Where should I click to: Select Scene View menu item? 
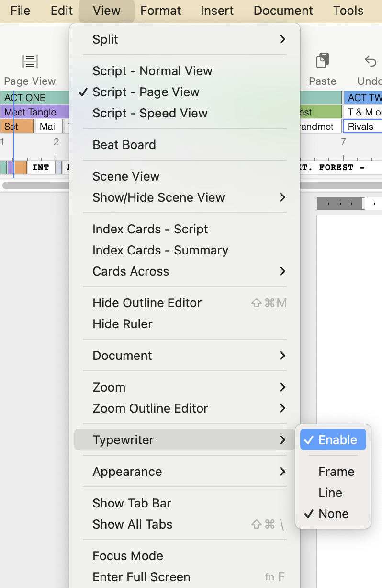click(x=185, y=176)
